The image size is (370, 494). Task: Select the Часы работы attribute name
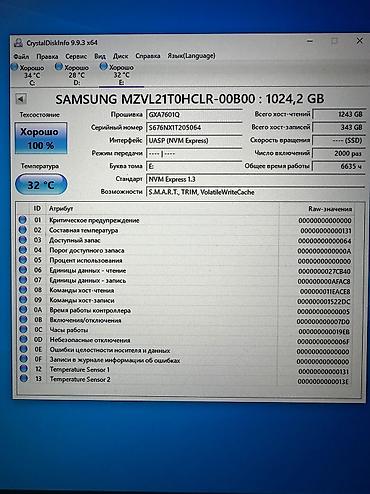pos(69,330)
